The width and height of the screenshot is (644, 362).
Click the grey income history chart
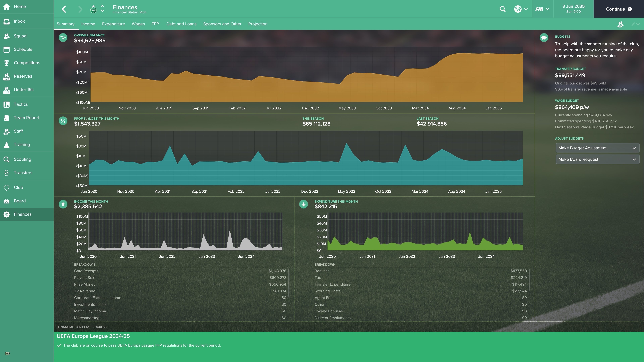185,232
